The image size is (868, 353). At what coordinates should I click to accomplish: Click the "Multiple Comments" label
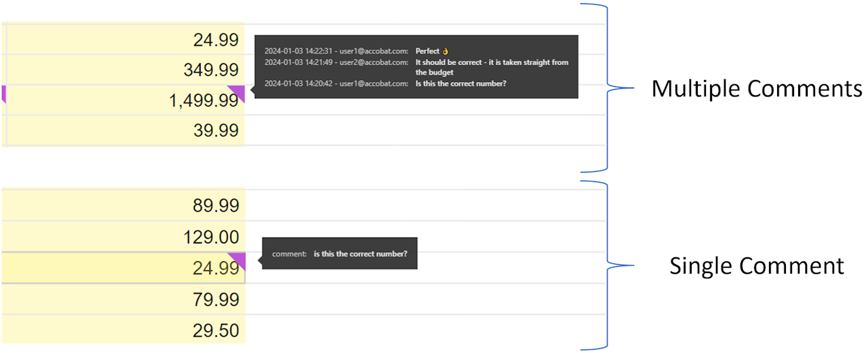pos(757,89)
